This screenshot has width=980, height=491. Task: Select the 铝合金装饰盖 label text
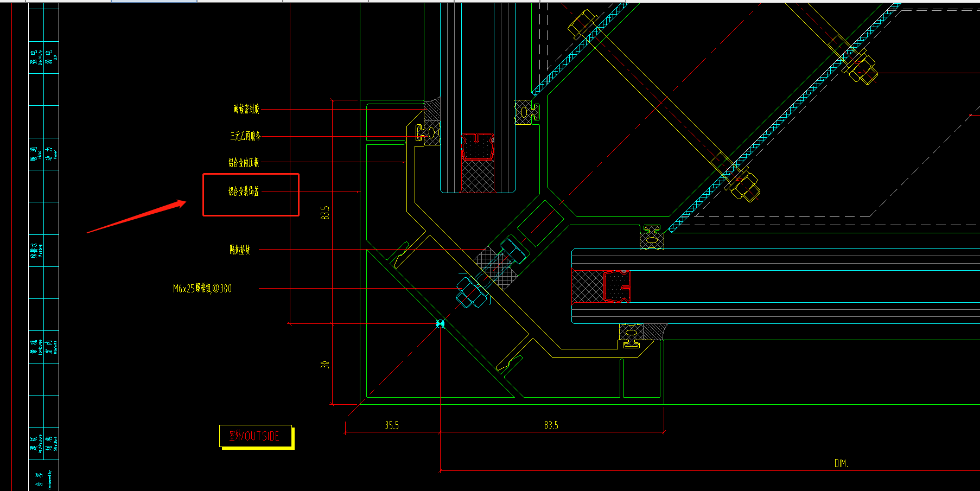point(244,191)
